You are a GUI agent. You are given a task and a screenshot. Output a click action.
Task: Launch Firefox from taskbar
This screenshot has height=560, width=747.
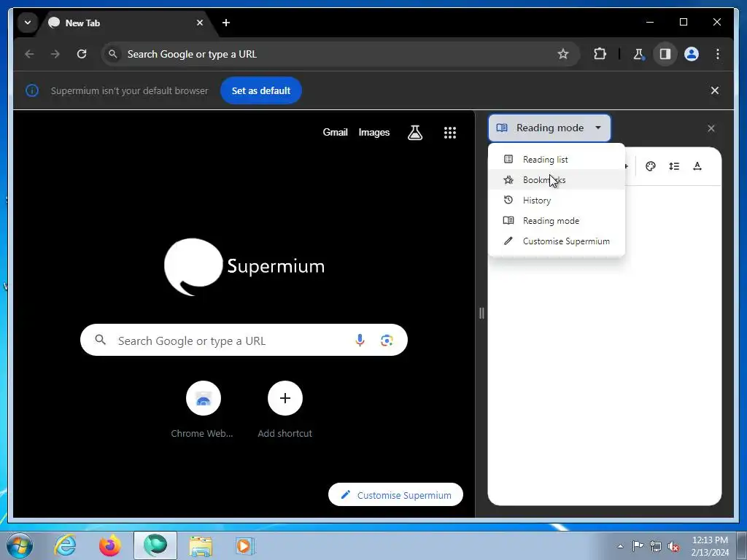110,545
